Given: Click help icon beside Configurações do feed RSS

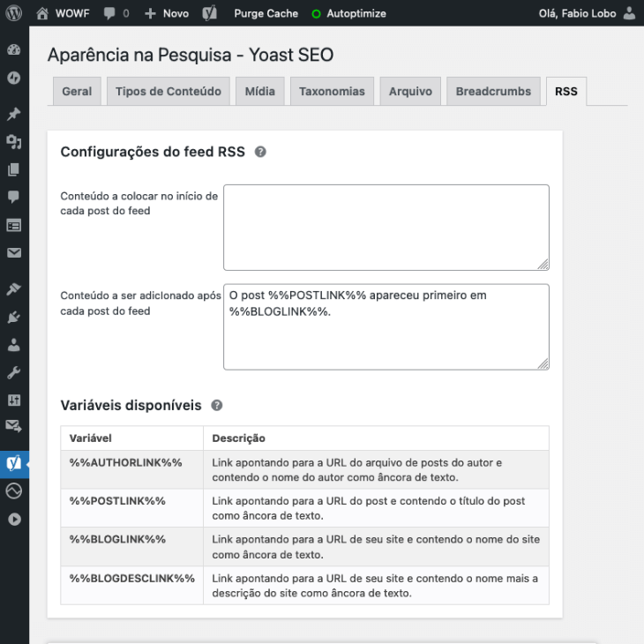Looking at the screenshot, I should tap(260, 152).
